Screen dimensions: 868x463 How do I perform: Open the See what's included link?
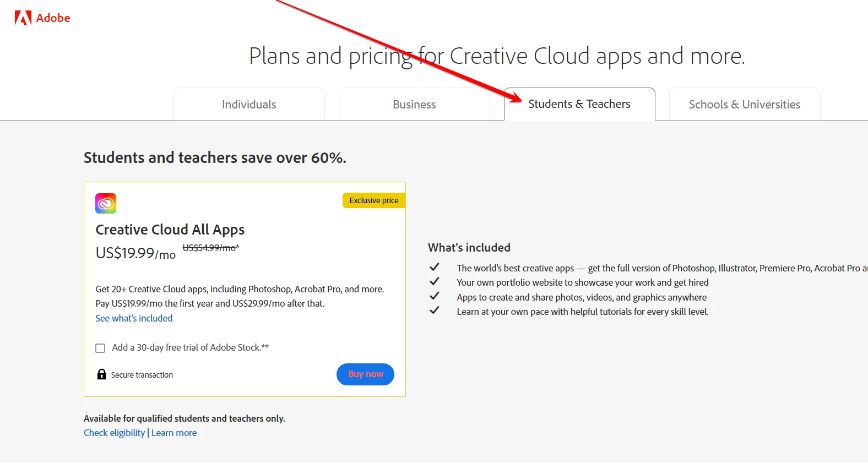point(134,318)
